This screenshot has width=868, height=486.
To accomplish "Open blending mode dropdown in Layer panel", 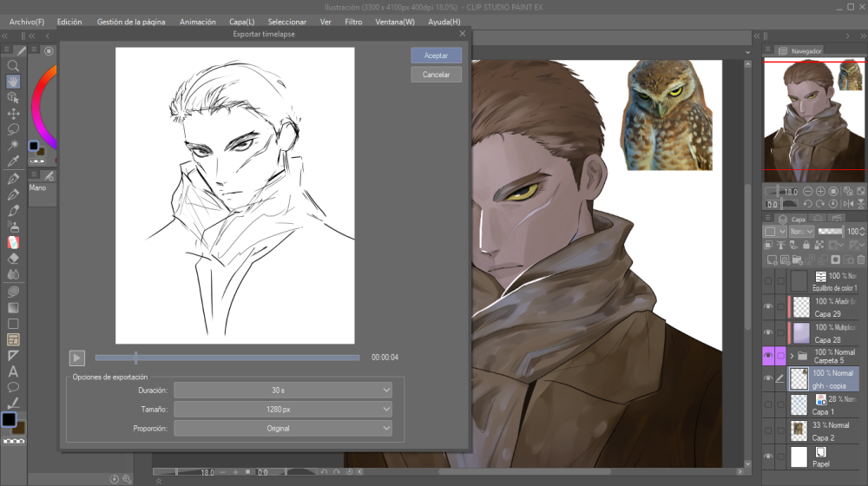I will (801, 232).
